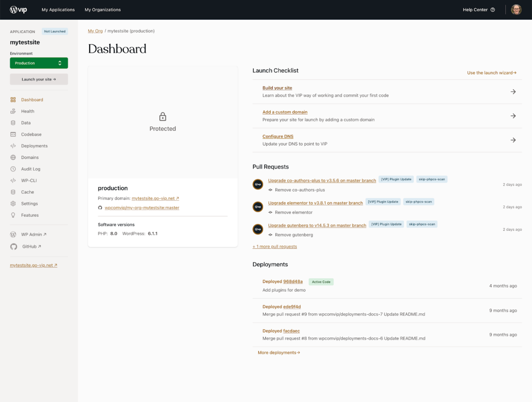This screenshot has width=532, height=402.
Task: Click the WP-CLI code icon in sidebar
Action: pos(13,180)
